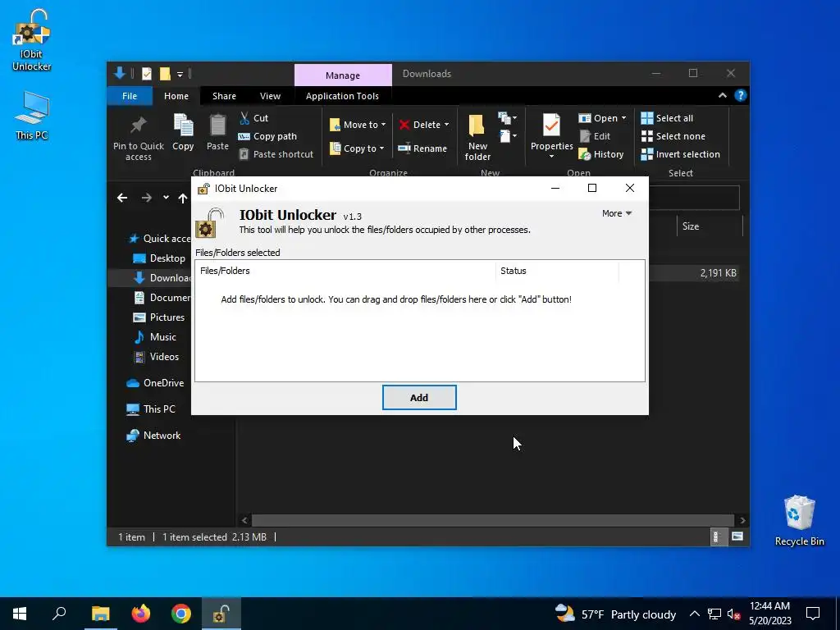Click Cut in the Clipboard group
Viewport: 840px width, 630px height.
(x=254, y=118)
